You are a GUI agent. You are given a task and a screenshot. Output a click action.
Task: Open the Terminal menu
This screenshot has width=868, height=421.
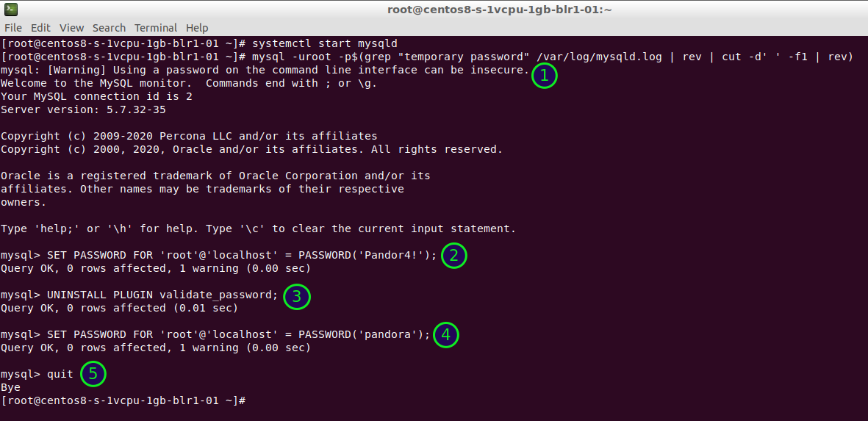[156, 28]
